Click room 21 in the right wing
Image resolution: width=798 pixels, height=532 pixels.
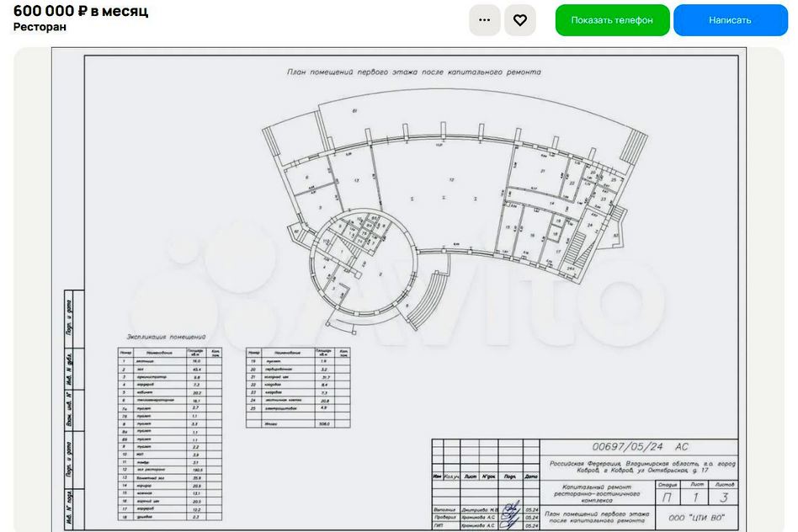pyautogui.click(x=543, y=172)
